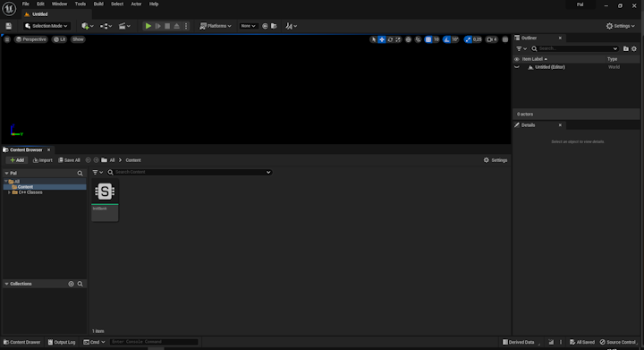Click the Import button
644x350 pixels.
[42, 160]
